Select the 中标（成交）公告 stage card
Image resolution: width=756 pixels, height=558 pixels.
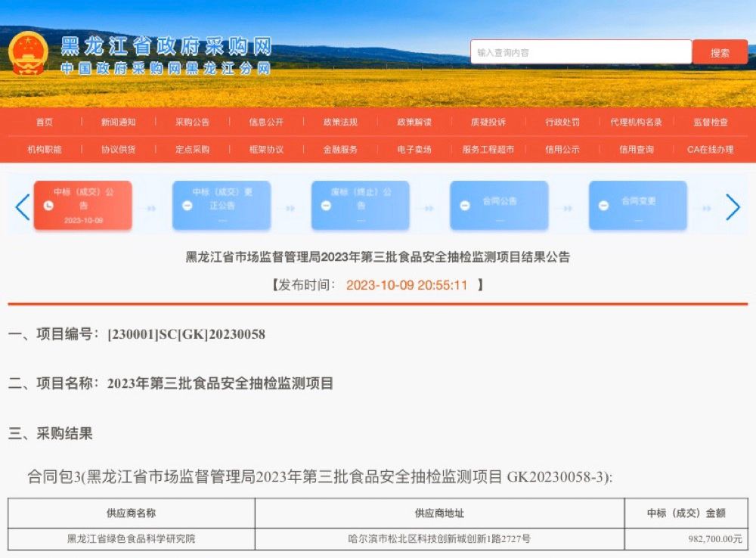[x=82, y=205]
